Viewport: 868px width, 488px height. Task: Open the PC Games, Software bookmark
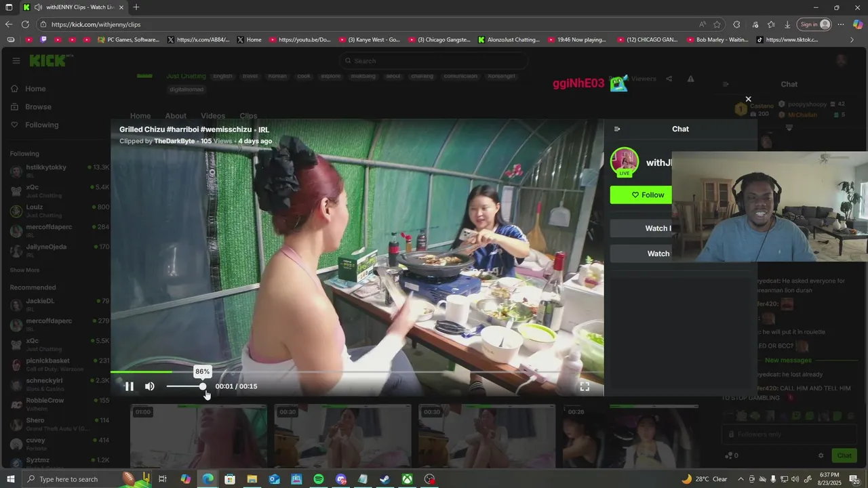click(x=129, y=40)
